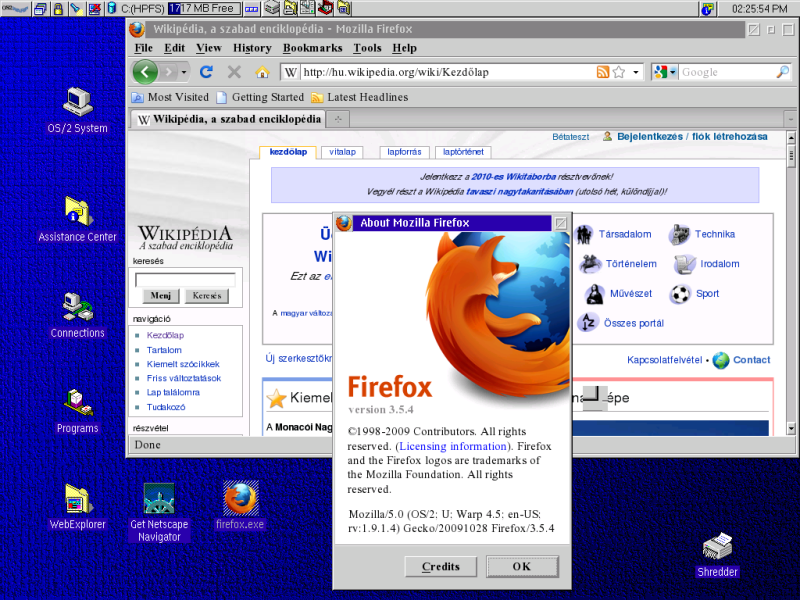Click the green Back arrow in Firefox
This screenshot has height=600, width=800.
pos(145,72)
